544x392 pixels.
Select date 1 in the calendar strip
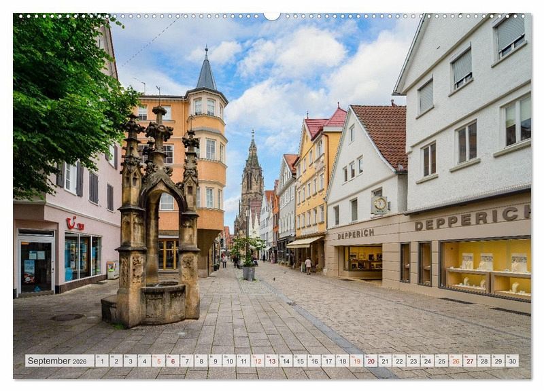pyautogui.click(x=102, y=361)
